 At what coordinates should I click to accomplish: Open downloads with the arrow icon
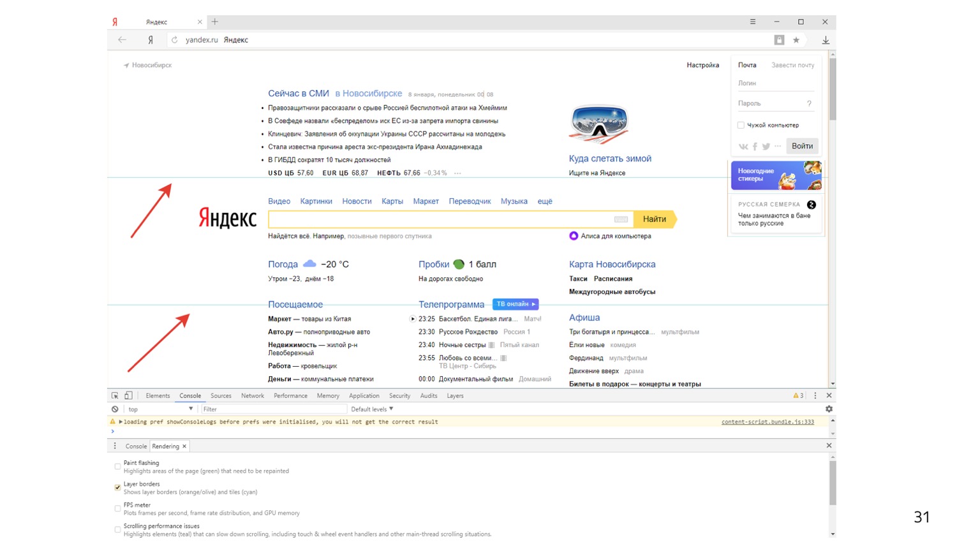826,40
